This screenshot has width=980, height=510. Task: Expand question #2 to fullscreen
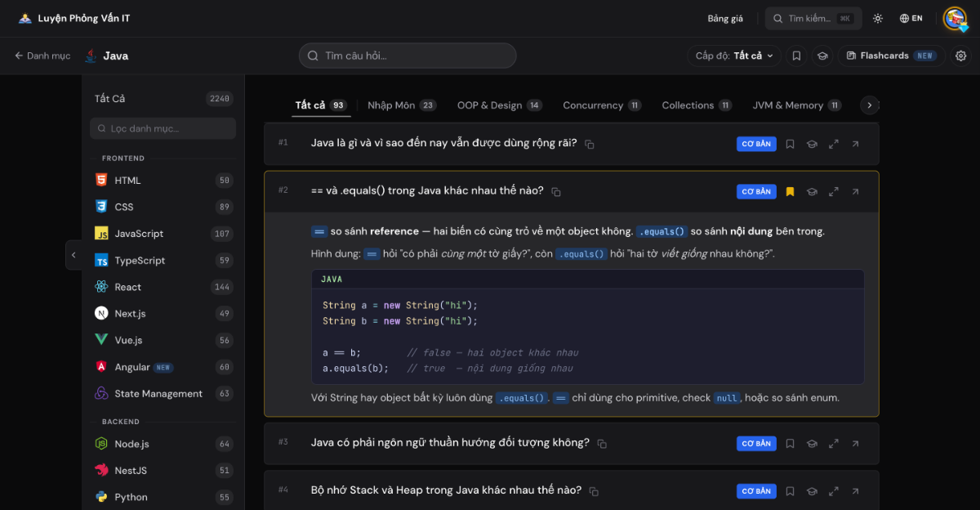click(x=834, y=192)
